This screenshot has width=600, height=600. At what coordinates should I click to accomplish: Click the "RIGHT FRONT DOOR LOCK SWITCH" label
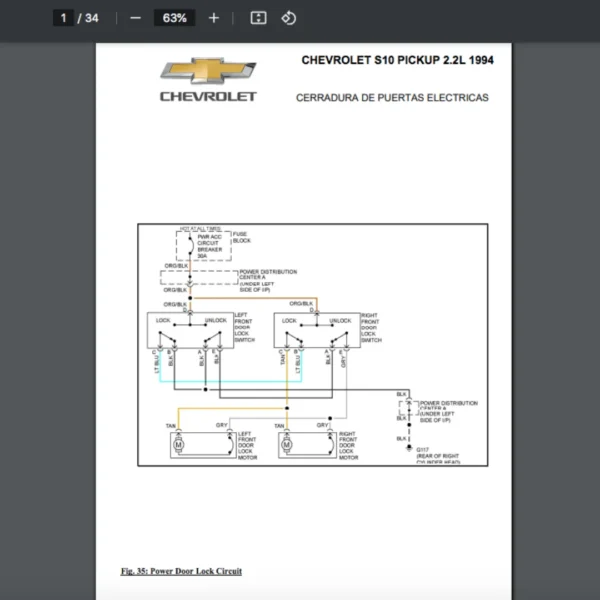(371, 328)
